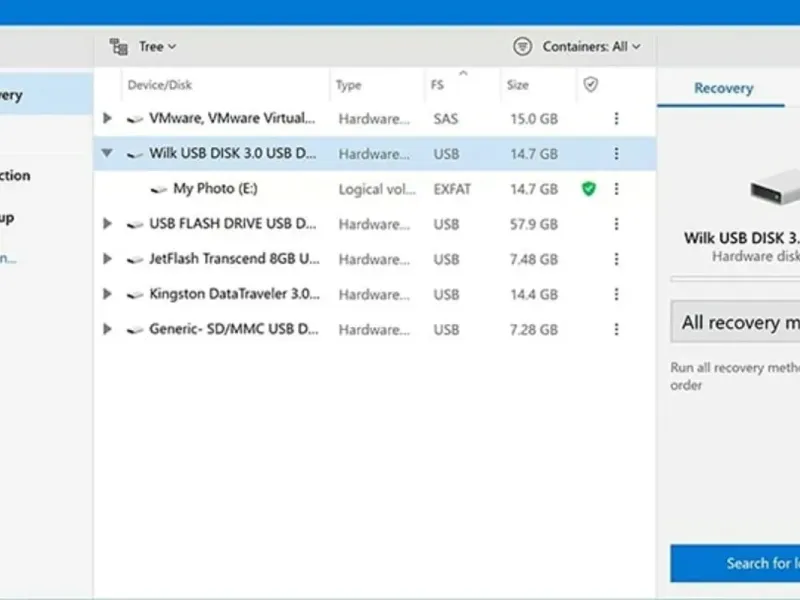The width and height of the screenshot is (800, 600).
Task: Sort by the Size column header
Action: [517, 85]
